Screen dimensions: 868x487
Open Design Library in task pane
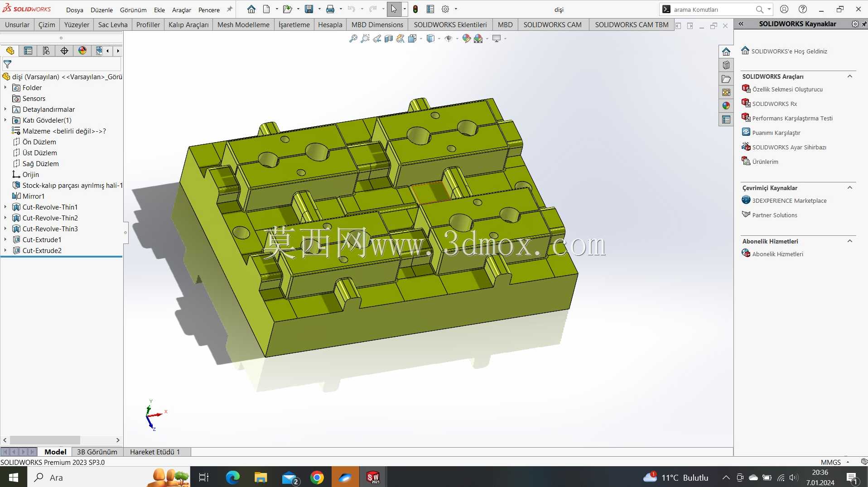(x=726, y=65)
